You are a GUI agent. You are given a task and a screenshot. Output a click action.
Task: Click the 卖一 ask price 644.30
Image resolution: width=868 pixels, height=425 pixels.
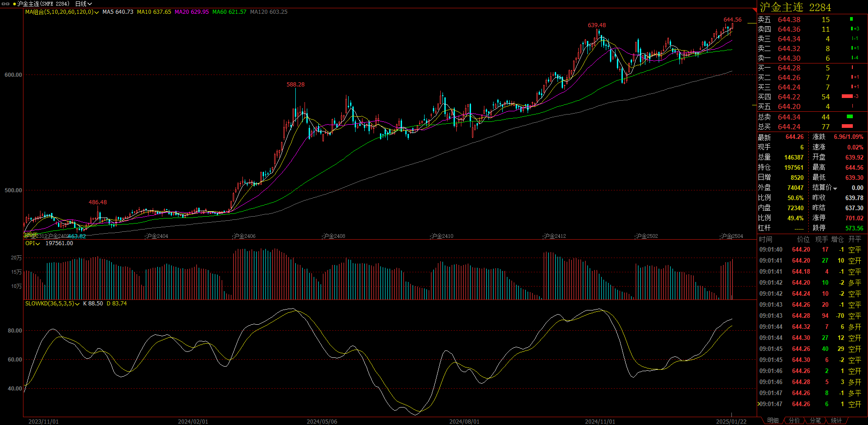tap(789, 58)
